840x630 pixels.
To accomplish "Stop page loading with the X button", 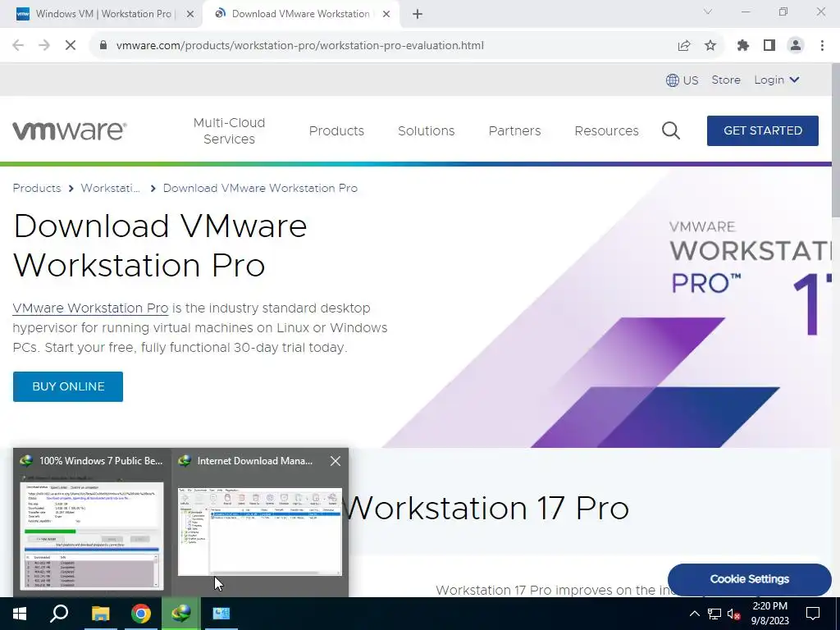I will coord(71,46).
